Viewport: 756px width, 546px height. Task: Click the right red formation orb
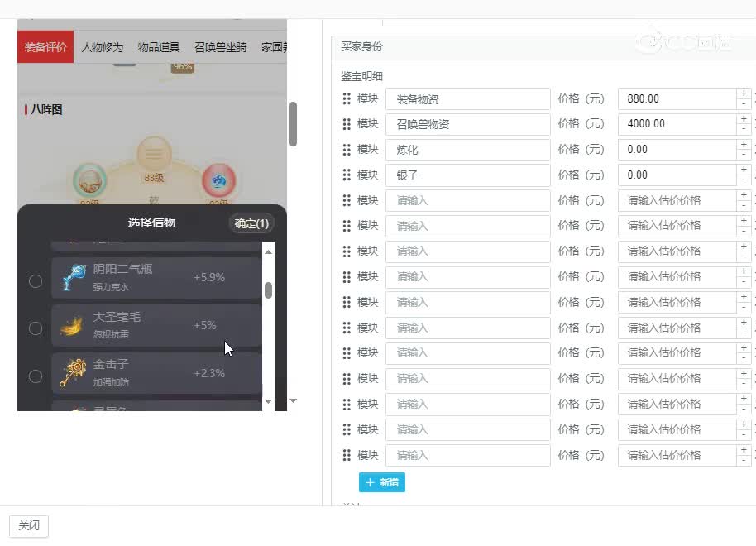pos(218,181)
